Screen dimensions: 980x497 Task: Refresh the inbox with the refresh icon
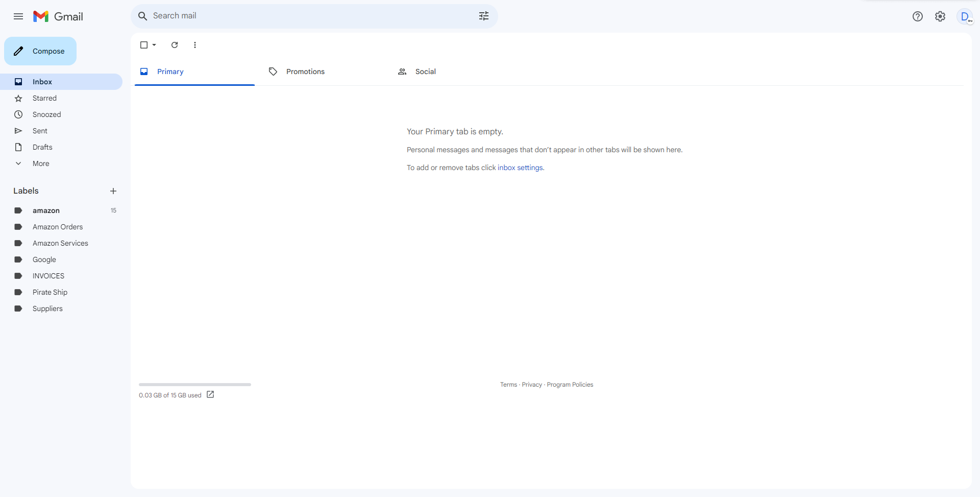pyautogui.click(x=175, y=45)
